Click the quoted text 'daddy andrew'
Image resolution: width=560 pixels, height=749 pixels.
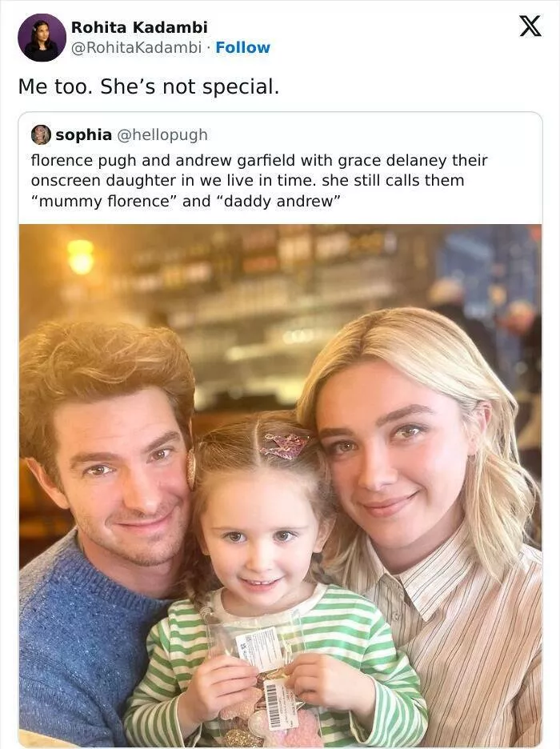coord(279,201)
